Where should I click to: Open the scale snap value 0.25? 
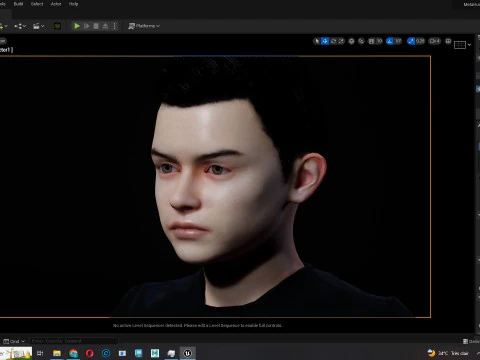pyautogui.click(x=420, y=41)
